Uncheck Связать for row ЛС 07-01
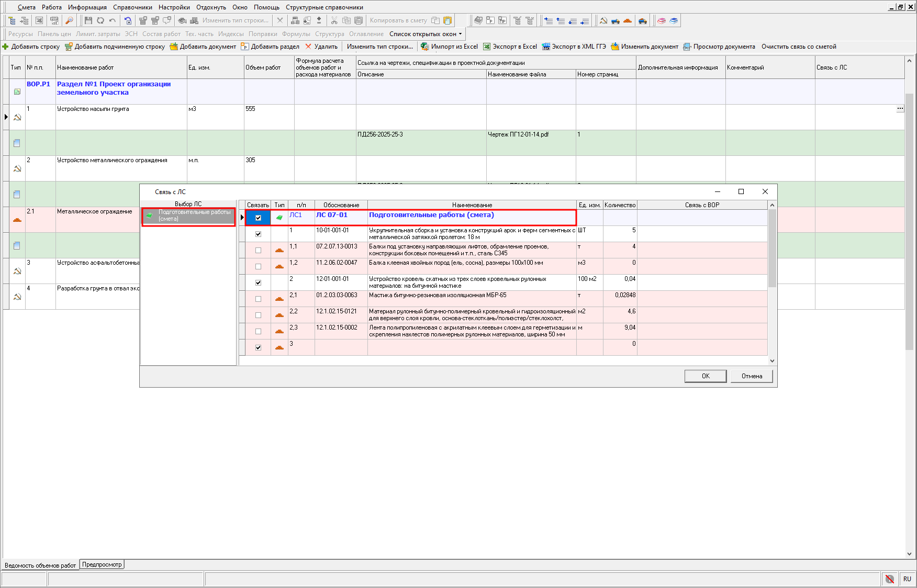The height and width of the screenshot is (588, 917). (x=258, y=218)
